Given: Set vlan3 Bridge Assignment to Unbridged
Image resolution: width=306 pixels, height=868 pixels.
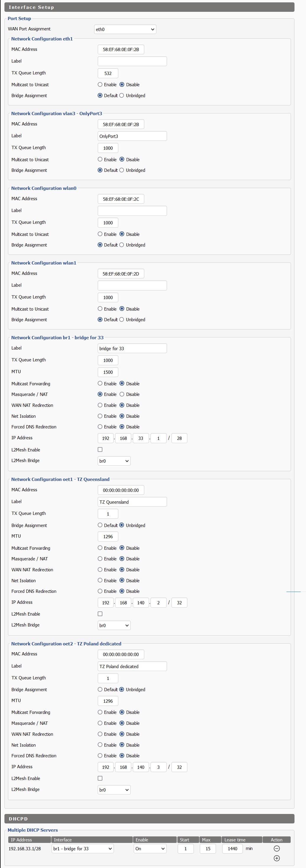Looking at the screenshot, I should (x=122, y=170).
